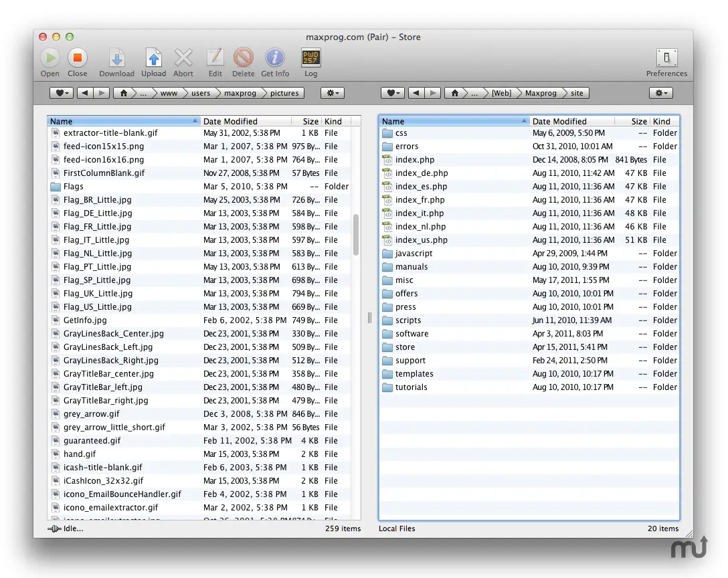728x578 pixels.
Task: Expand the local path ellipsis segment
Action: (x=474, y=93)
